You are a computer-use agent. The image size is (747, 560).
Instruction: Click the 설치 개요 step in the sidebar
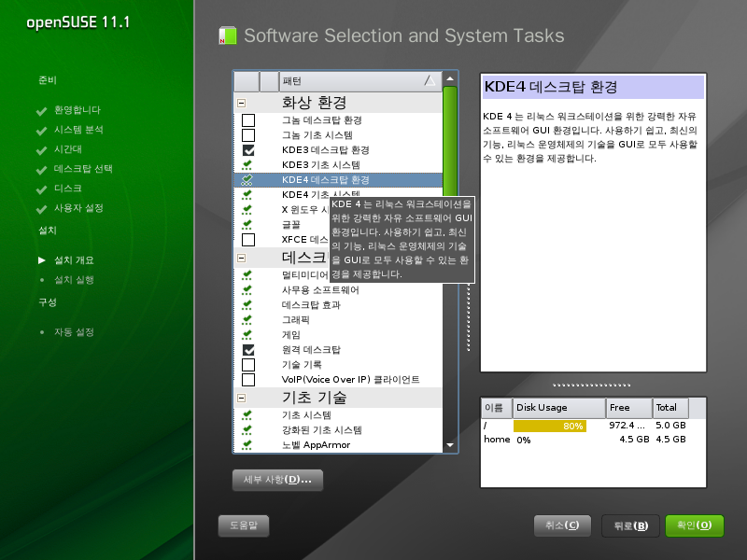pyautogui.click(x=74, y=260)
